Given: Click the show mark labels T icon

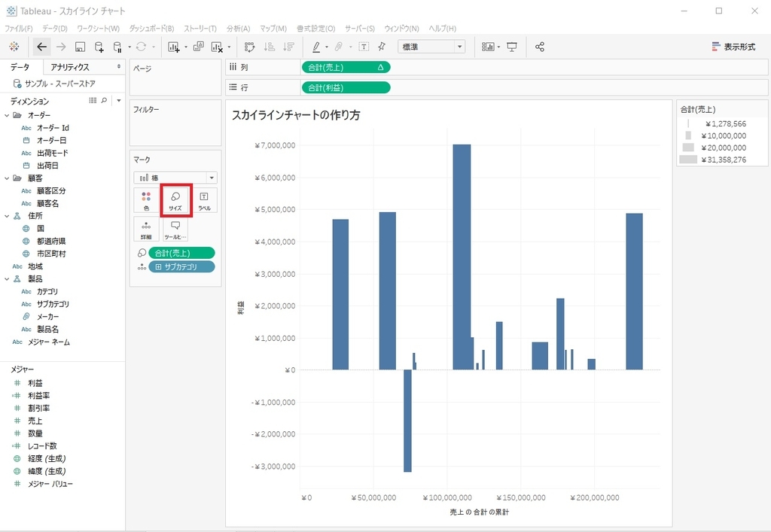Looking at the screenshot, I should tap(364, 47).
